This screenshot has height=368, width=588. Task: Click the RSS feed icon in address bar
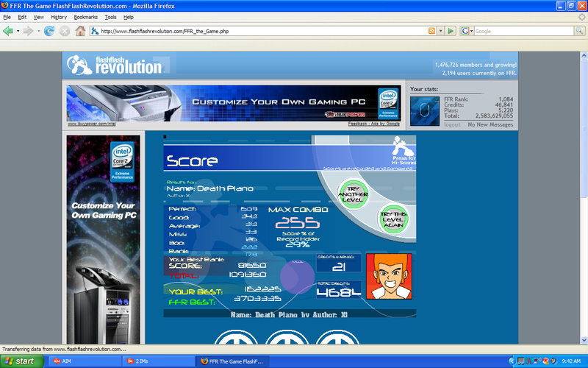(431, 31)
